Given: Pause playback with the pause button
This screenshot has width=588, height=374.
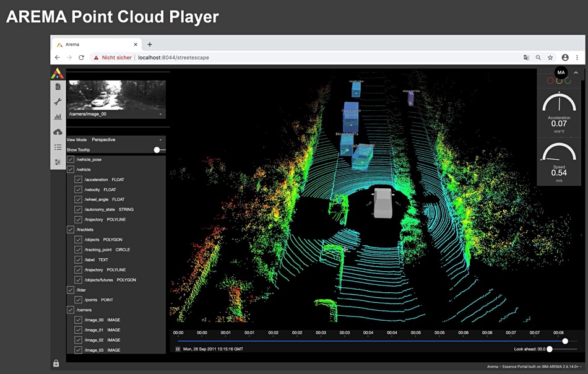Looking at the screenshot, I should click(x=178, y=349).
